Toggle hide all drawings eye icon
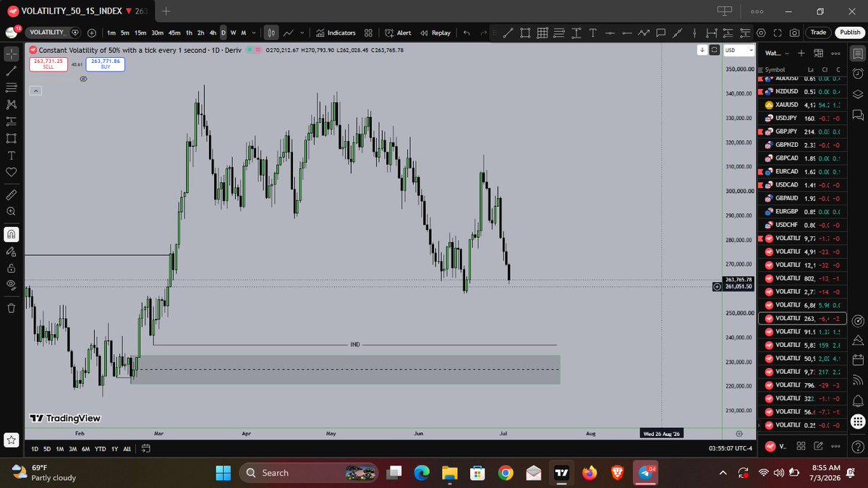The height and width of the screenshot is (488, 868). coord(11,284)
